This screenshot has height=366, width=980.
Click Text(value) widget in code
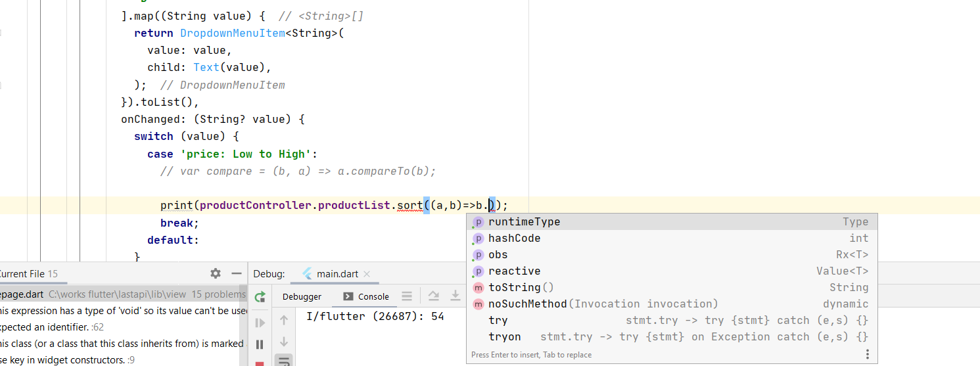[x=229, y=67]
